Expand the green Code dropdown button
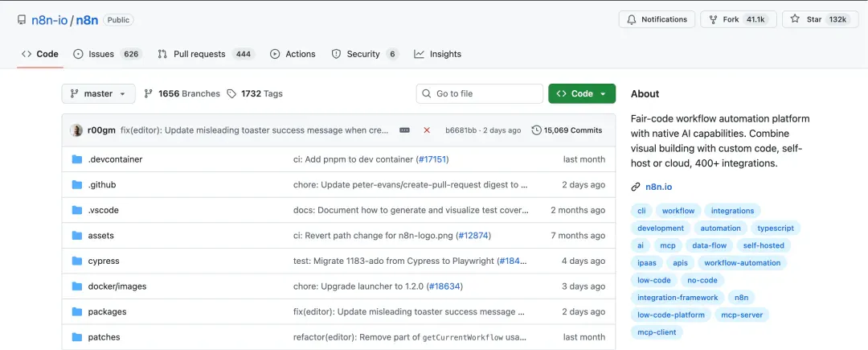The image size is (868, 350). 582,93
